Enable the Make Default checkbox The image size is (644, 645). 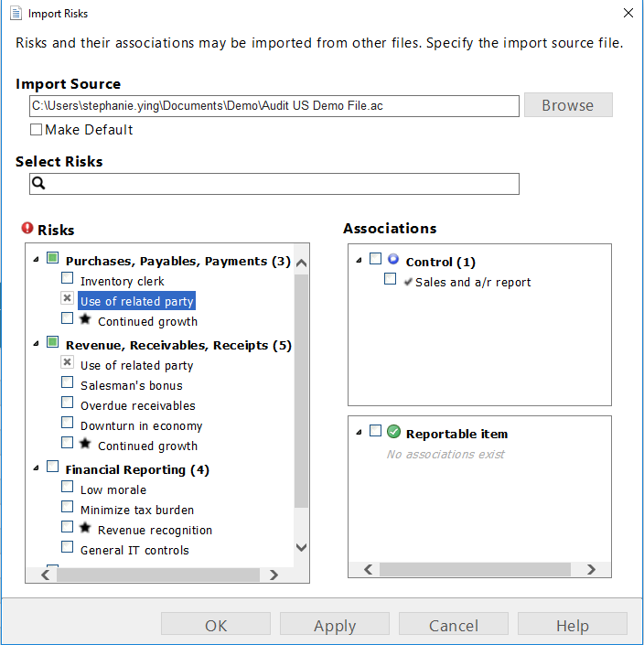click(x=37, y=130)
